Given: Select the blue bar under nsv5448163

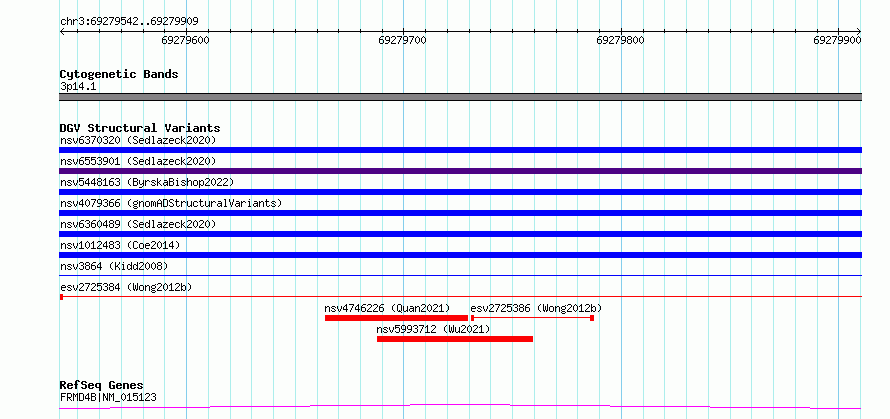Looking at the screenshot, I should [460, 192].
